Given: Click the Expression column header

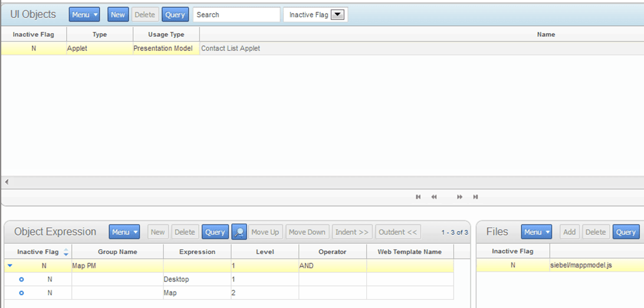Looking at the screenshot, I should (x=197, y=252).
